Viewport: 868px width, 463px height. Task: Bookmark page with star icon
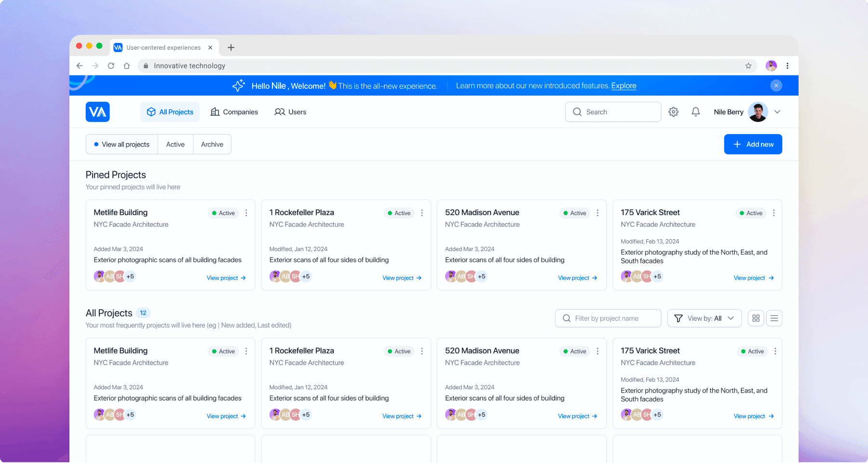pos(748,66)
